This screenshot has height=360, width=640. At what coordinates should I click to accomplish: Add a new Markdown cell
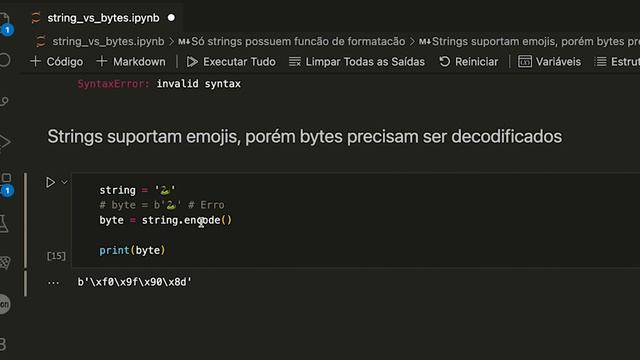(131, 62)
